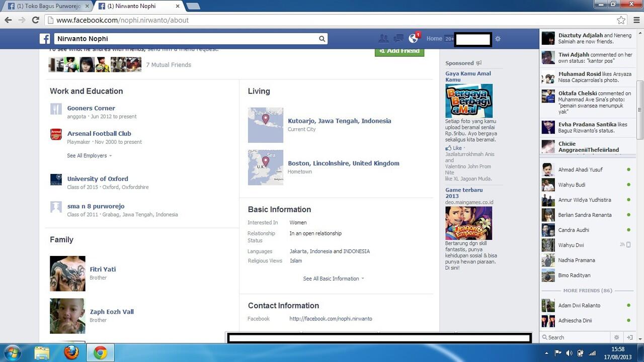Open Game terbaru 2013 ad link

click(x=464, y=193)
